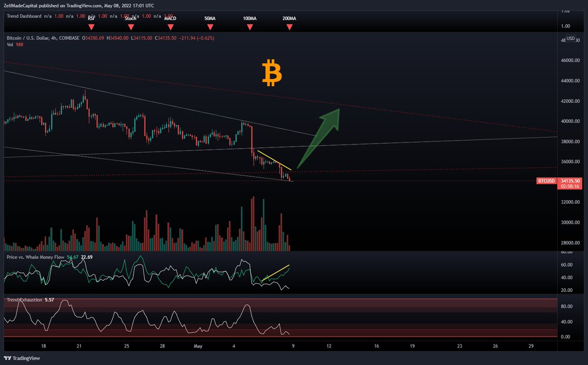
Task: Click the 38000.00 price axis label
Action: click(571, 142)
